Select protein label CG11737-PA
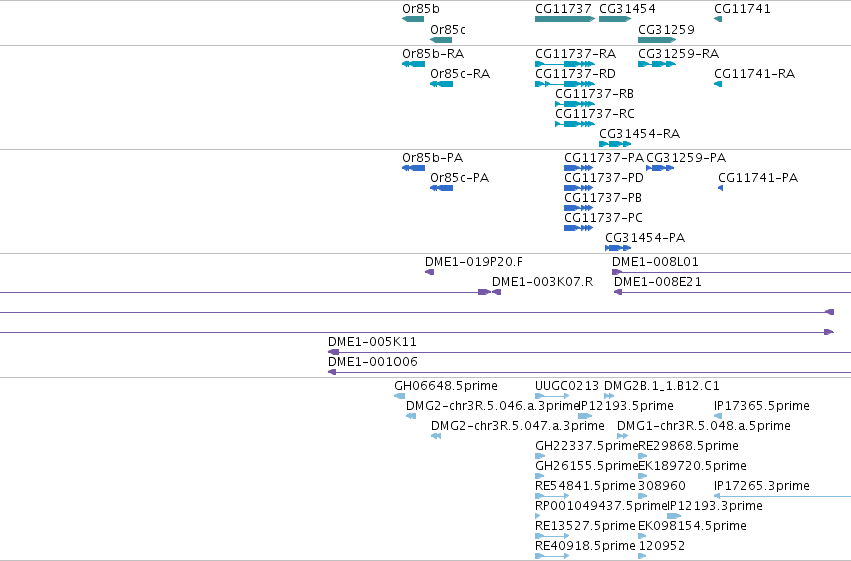The height and width of the screenshot is (561, 851). pos(604,158)
